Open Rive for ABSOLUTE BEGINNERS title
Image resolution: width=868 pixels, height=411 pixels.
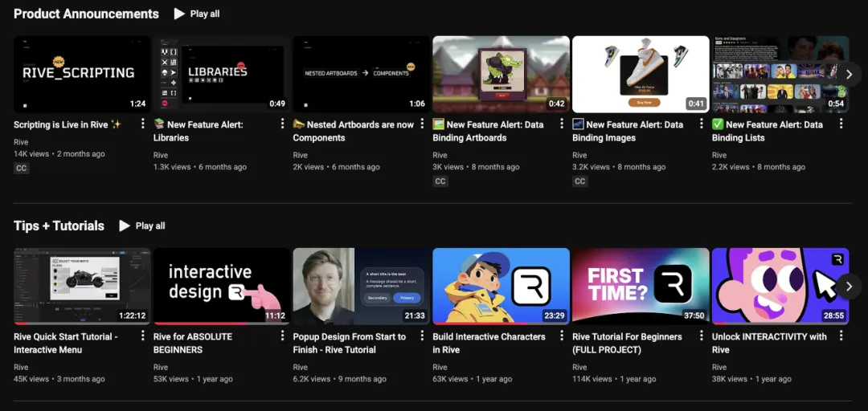tap(193, 343)
